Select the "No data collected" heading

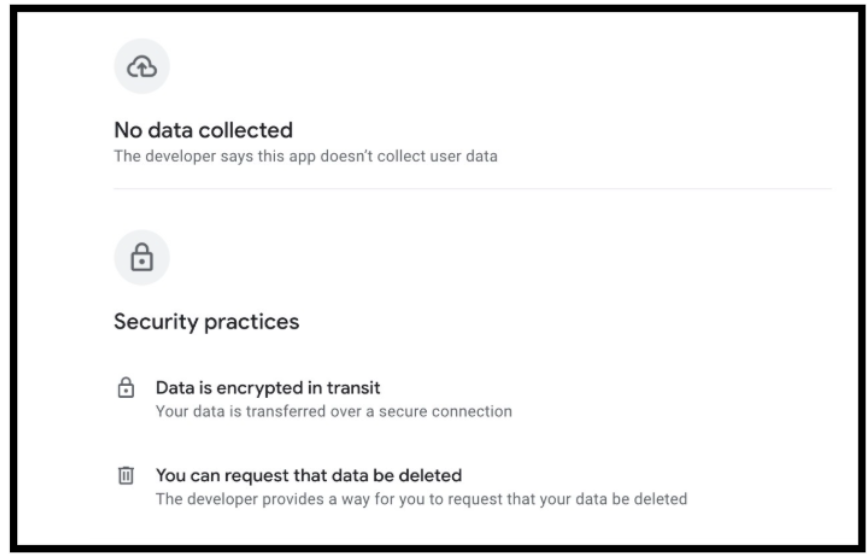tap(203, 130)
